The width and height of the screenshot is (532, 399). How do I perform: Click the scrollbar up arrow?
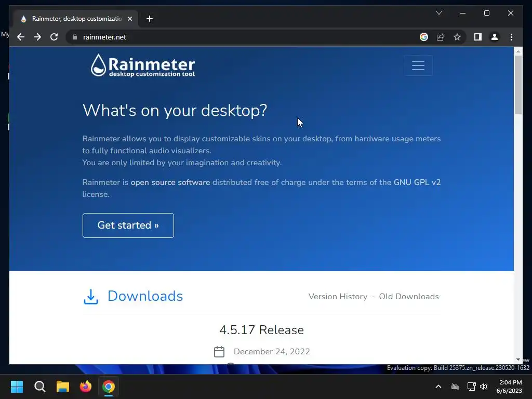[x=518, y=51]
